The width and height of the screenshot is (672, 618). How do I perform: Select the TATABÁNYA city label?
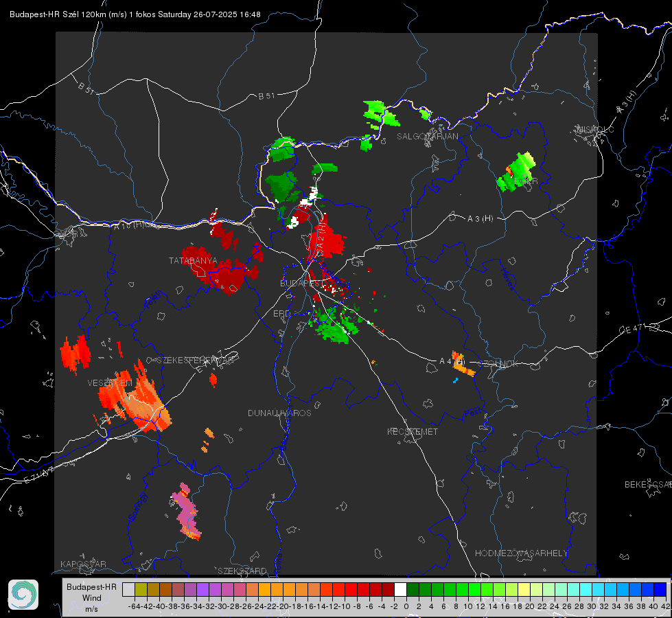coord(193,260)
